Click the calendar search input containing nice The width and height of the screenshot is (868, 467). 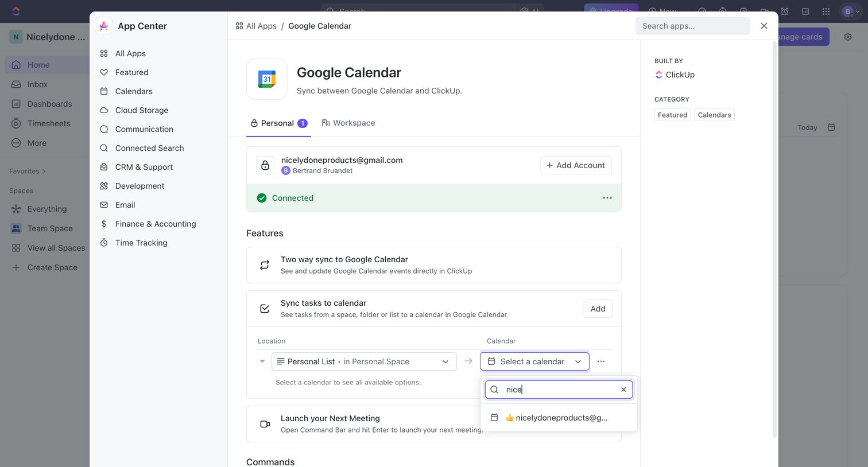(559, 390)
